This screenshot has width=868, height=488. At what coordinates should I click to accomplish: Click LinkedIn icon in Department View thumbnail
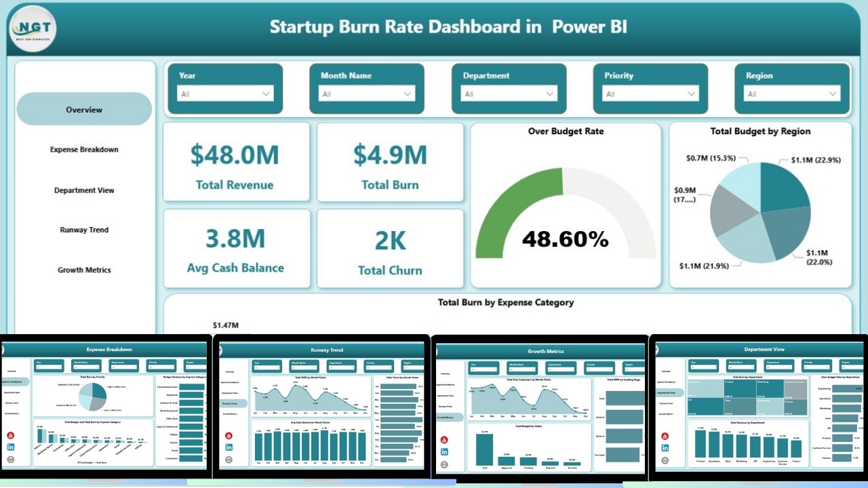(x=666, y=448)
